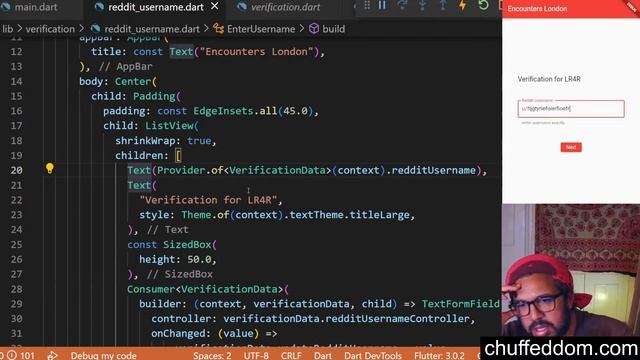Image resolution: width=640 pixels, height=360 pixels.
Task: Click SizedBox on line 25
Action: (x=187, y=244)
